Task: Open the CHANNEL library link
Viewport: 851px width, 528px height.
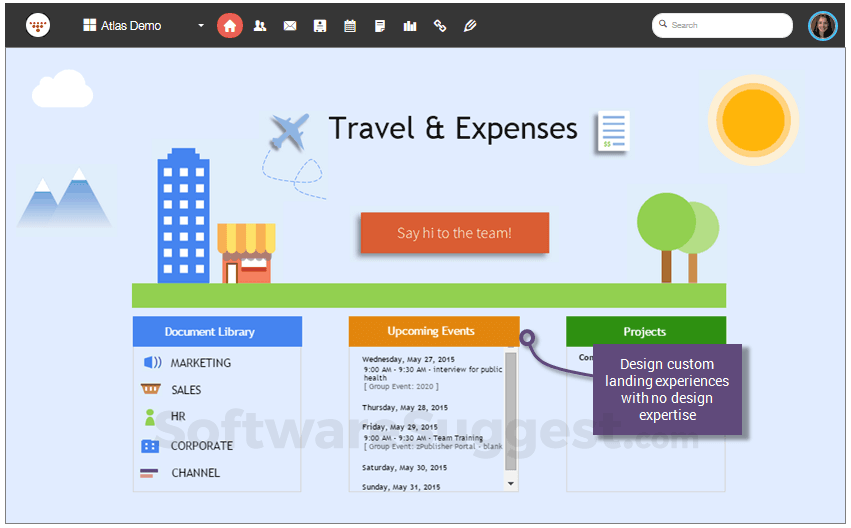Action: [196, 473]
